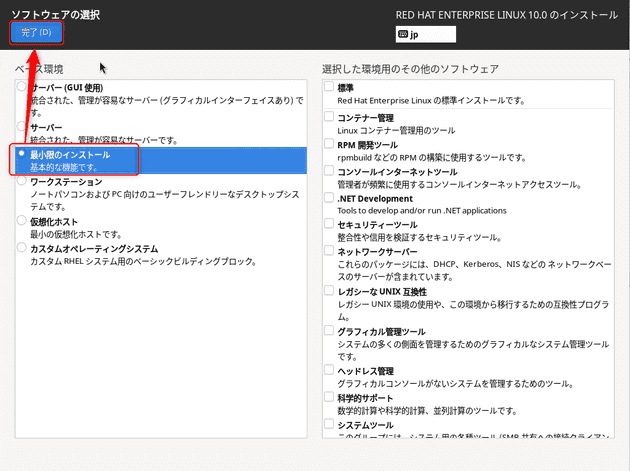The height and width of the screenshot is (471, 630).
Task: Click Tools to develop and/or run .NET text
Action: pyautogui.click(x=422, y=211)
